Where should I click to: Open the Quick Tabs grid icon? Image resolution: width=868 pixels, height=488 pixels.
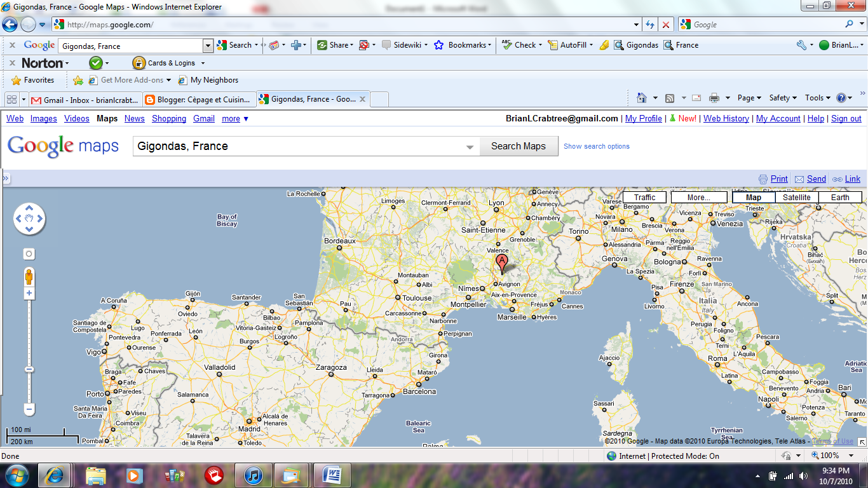[x=11, y=99]
